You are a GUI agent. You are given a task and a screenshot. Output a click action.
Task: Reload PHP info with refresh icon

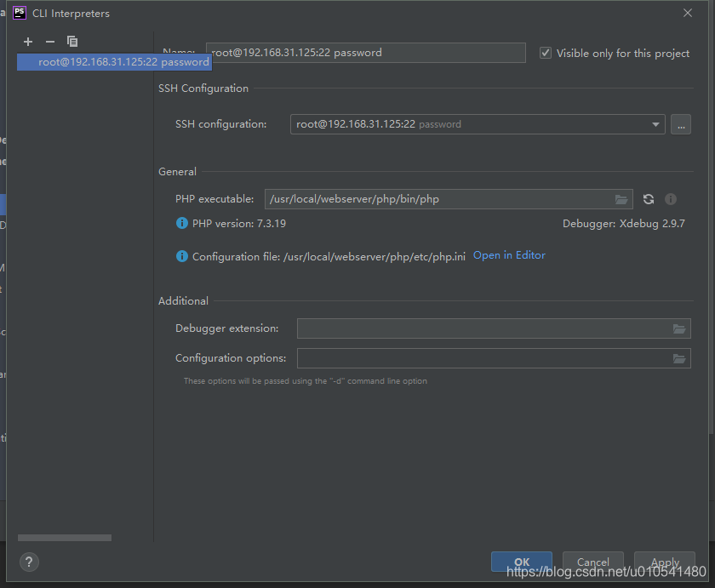[x=649, y=199]
